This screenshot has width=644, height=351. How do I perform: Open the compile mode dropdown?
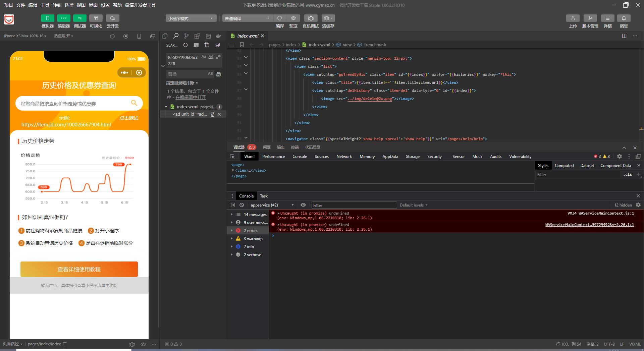coord(247,18)
